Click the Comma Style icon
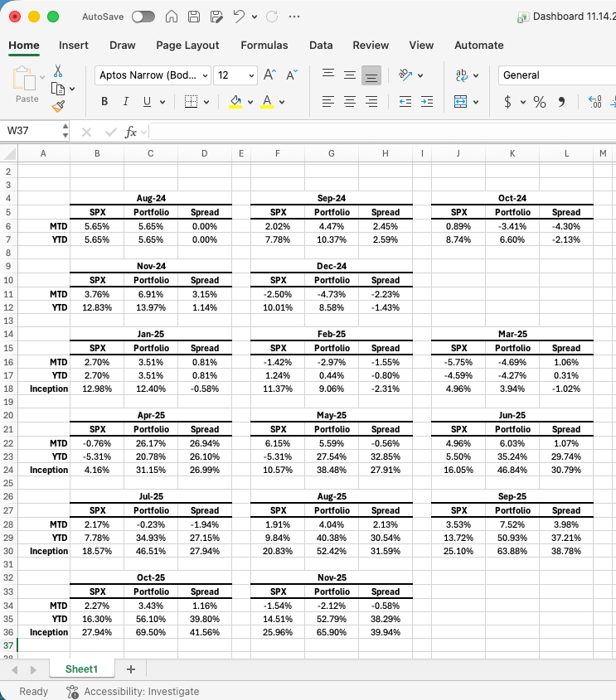 (561, 102)
